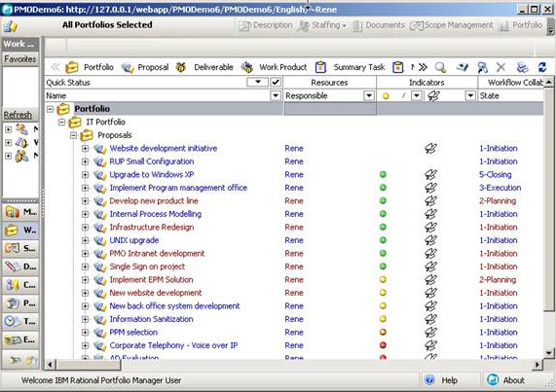
Task: Click the 5-Closing state cell
Action: click(496, 174)
